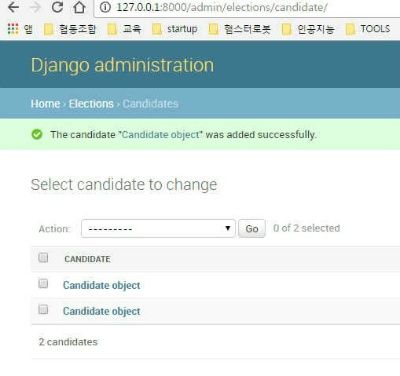View site info icon in address bar
The image size is (400, 376).
pyautogui.click(x=105, y=7)
